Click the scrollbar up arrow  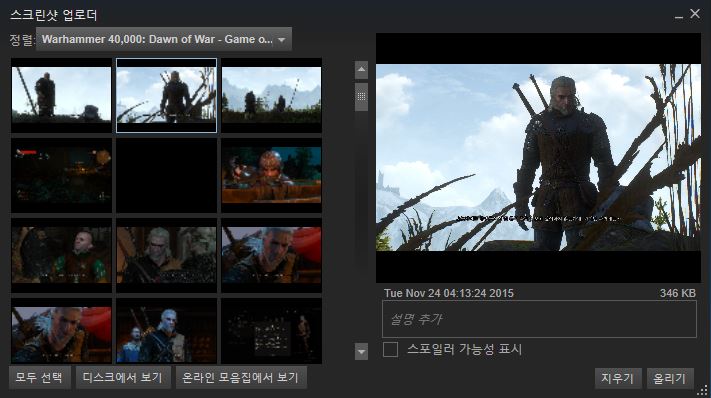(x=361, y=70)
